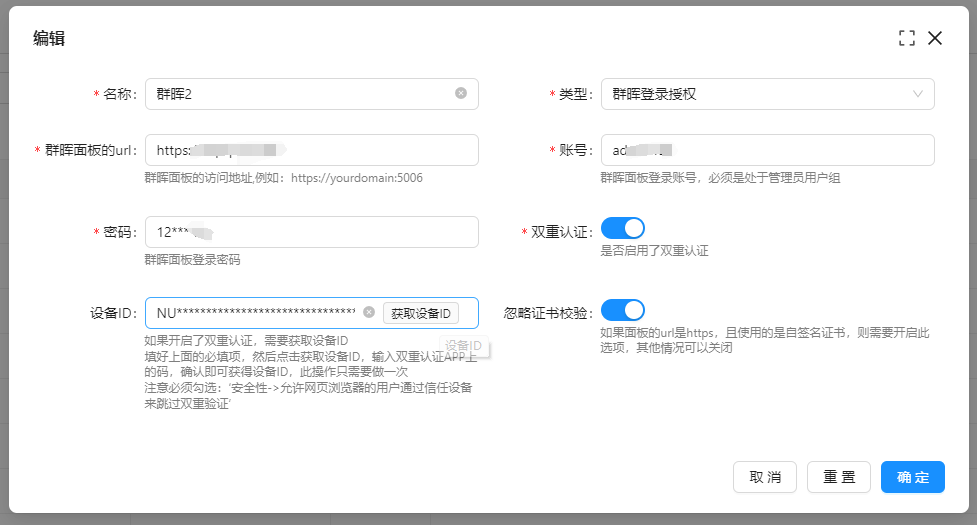Focus the 设备ID text input
This screenshot has height=525, width=977.
click(255, 313)
